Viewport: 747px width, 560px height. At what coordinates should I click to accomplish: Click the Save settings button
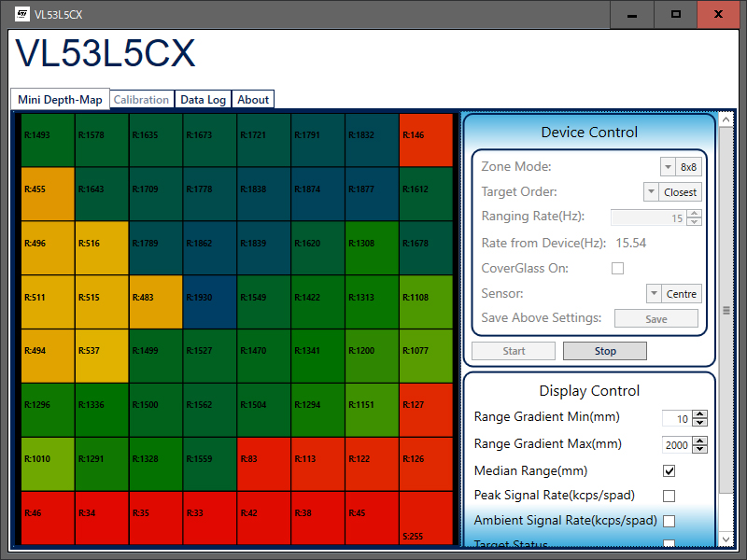pyautogui.click(x=656, y=318)
